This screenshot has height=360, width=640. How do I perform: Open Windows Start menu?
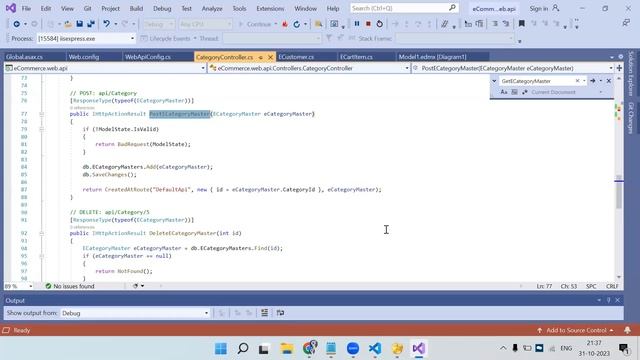coord(221,349)
